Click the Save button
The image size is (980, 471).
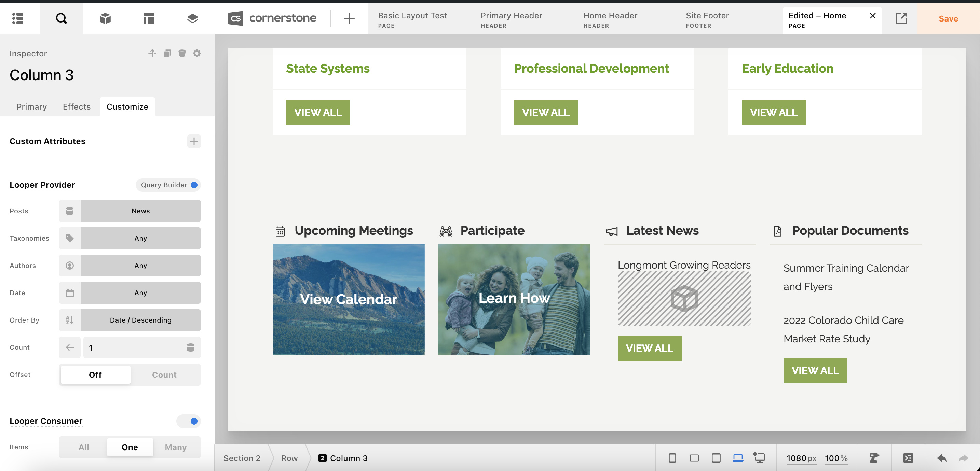[x=948, y=19]
